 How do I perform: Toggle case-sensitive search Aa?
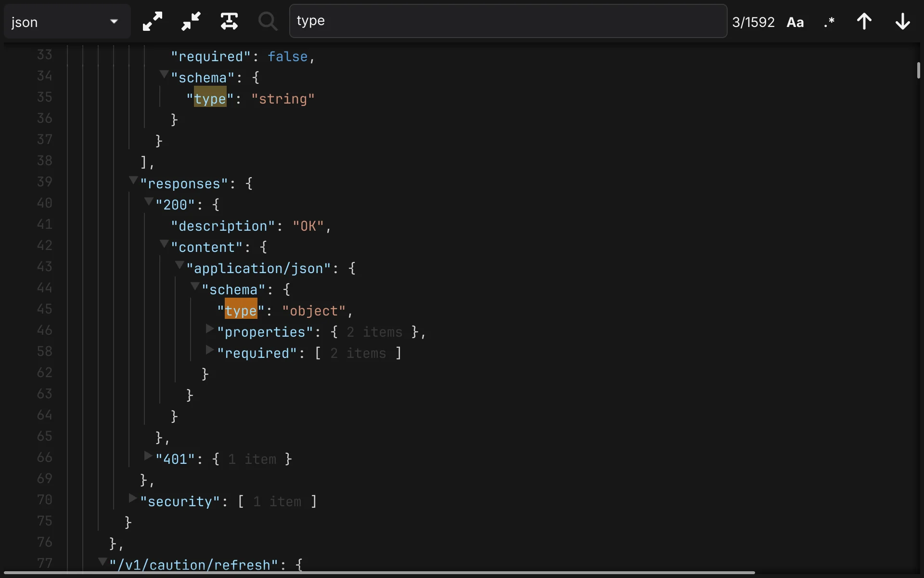point(795,22)
